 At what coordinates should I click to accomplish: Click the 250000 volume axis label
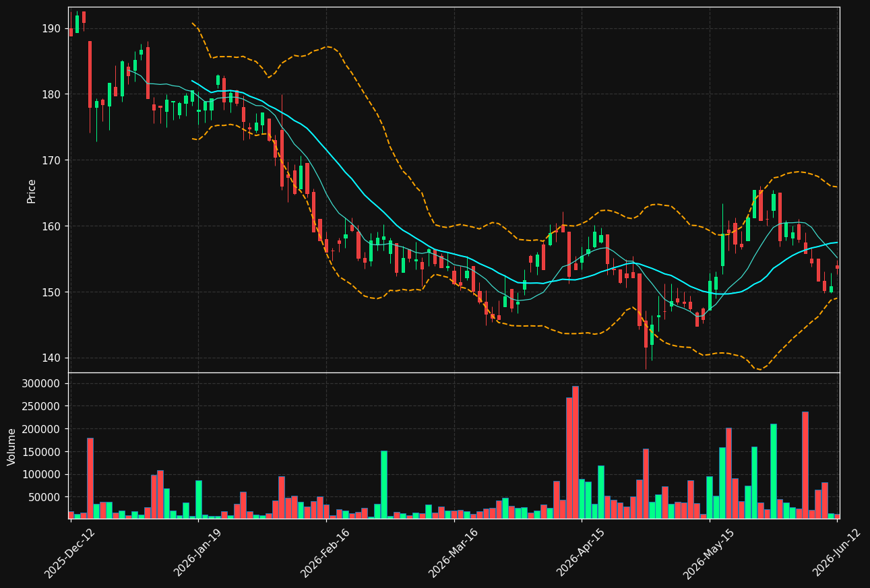[x=42, y=407]
